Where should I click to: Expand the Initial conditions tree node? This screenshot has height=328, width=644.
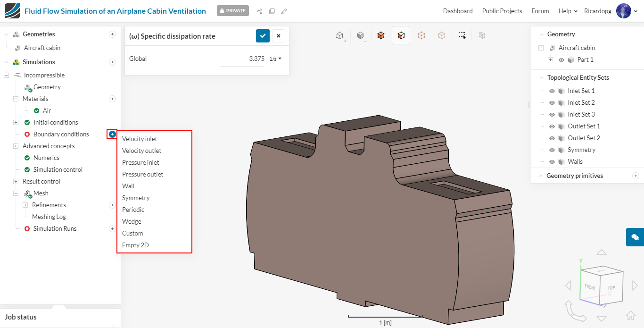(x=16, y=122)
